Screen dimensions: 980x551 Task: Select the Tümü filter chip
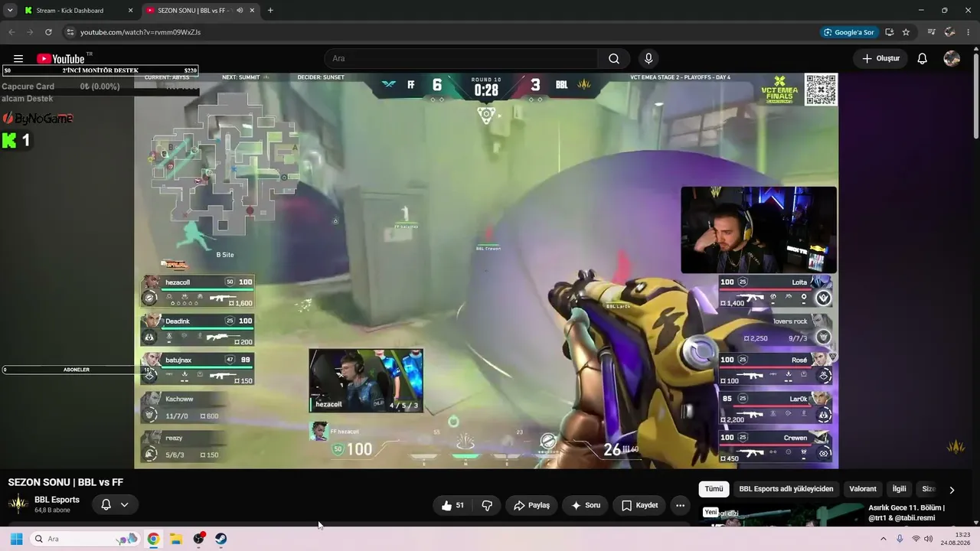point(714,489)
